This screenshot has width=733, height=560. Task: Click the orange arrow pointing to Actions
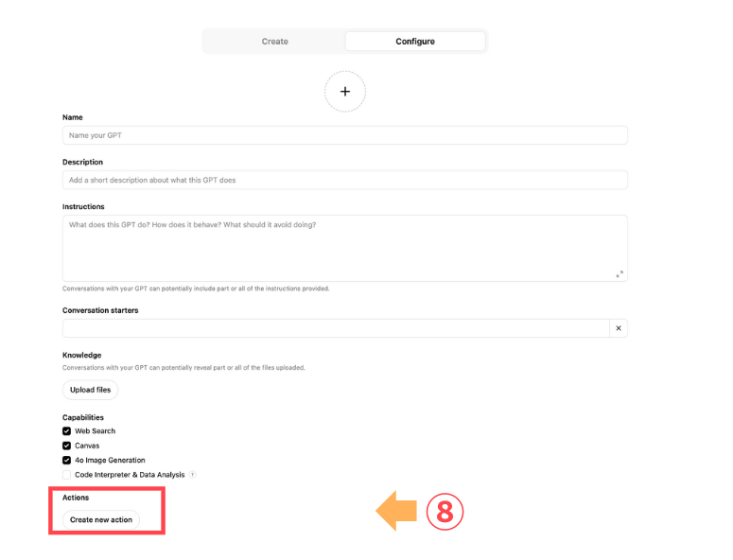click(396, 511)
